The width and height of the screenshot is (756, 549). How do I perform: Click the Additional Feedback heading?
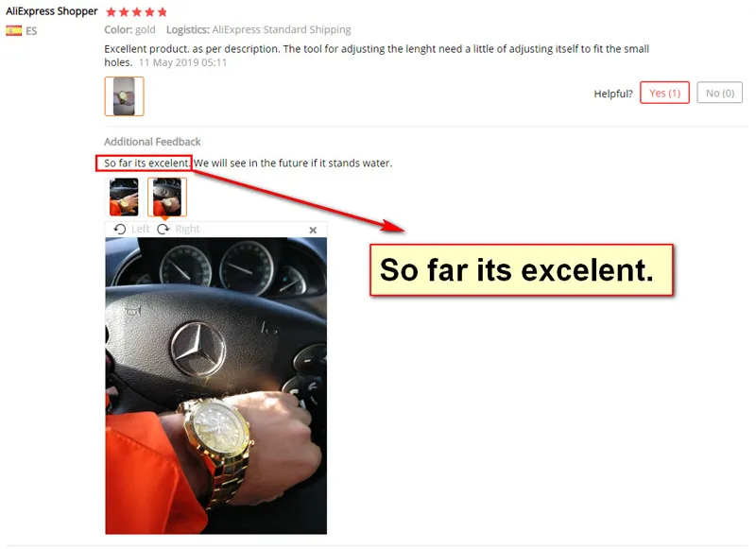[152, 142]
